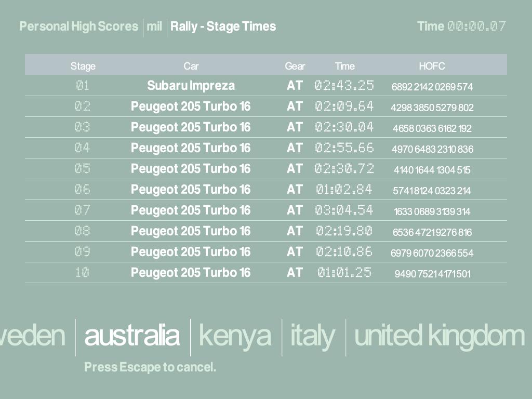
Task: Click the Stage column header
Action: 83,66
